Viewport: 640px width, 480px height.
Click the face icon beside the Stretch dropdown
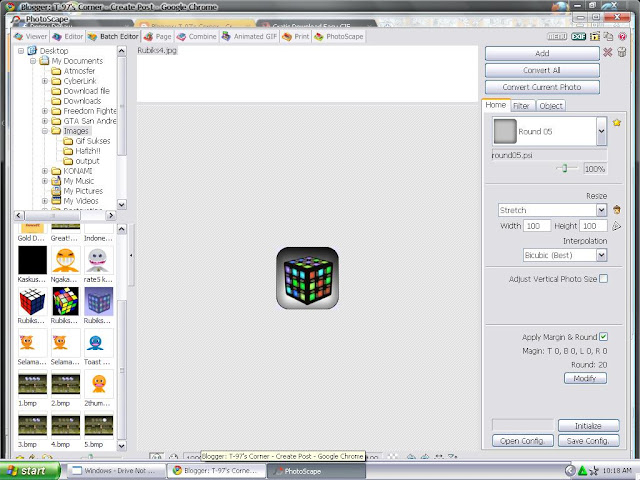[617, 210]
